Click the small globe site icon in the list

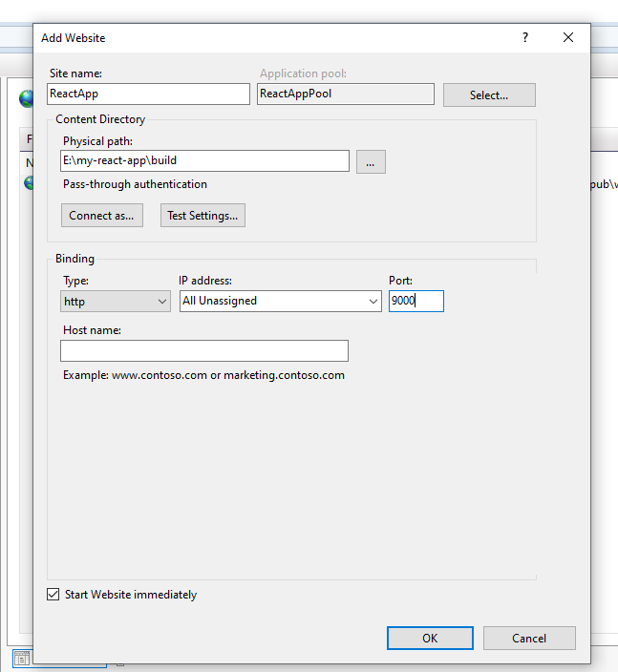[29, 182]
